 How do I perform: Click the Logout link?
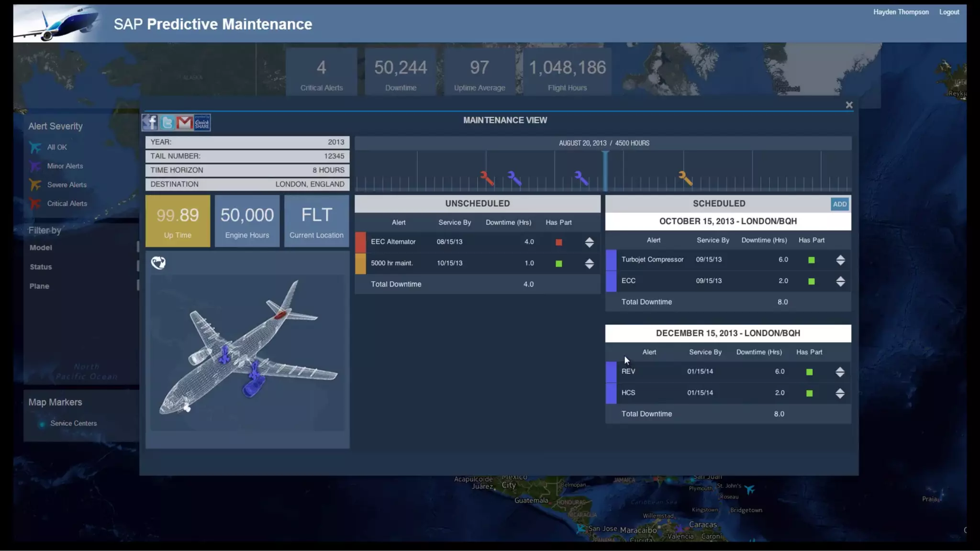pos(949,12)
